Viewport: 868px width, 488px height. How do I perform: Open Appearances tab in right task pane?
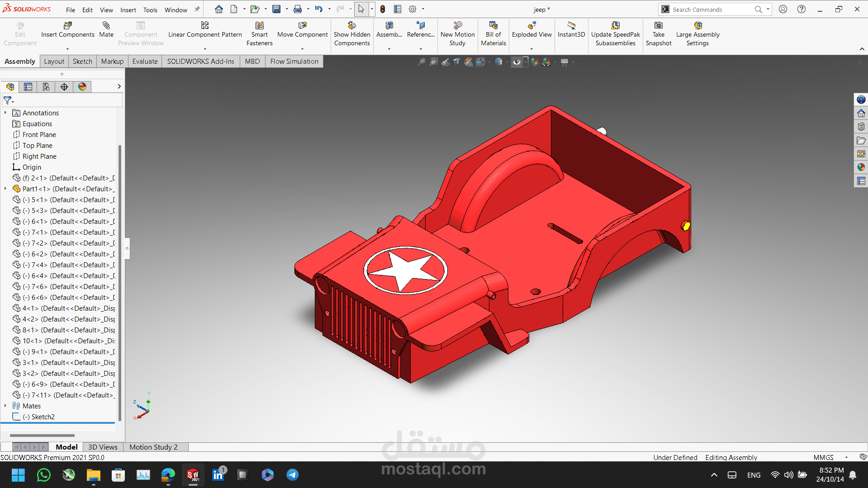coord(861,167)
